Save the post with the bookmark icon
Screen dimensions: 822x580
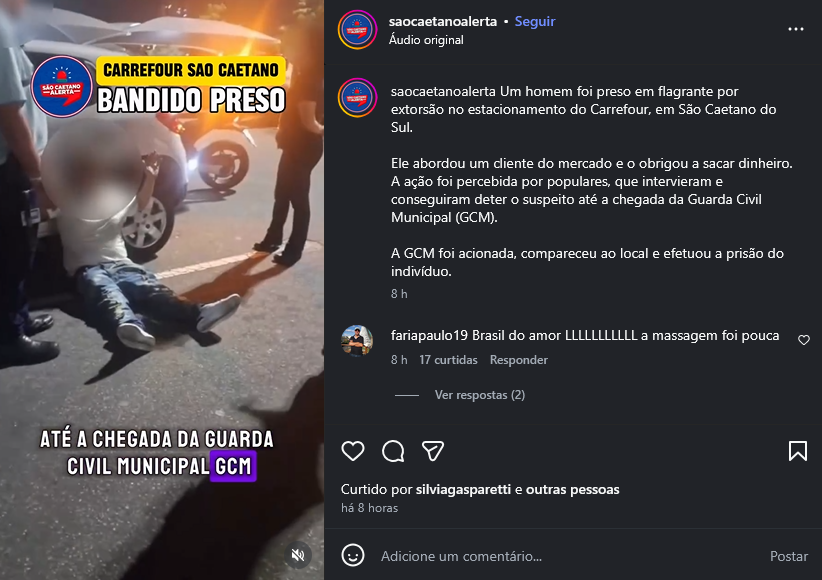tap(798, 451)
